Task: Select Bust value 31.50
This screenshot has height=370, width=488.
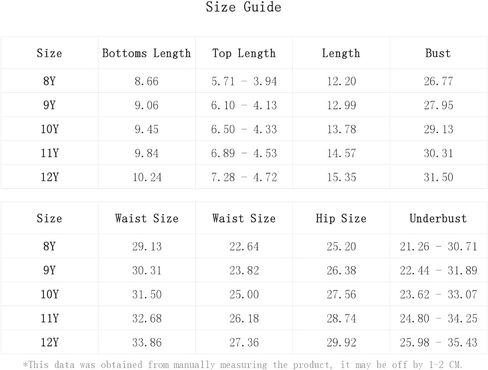Action: [x=438, y=177]
